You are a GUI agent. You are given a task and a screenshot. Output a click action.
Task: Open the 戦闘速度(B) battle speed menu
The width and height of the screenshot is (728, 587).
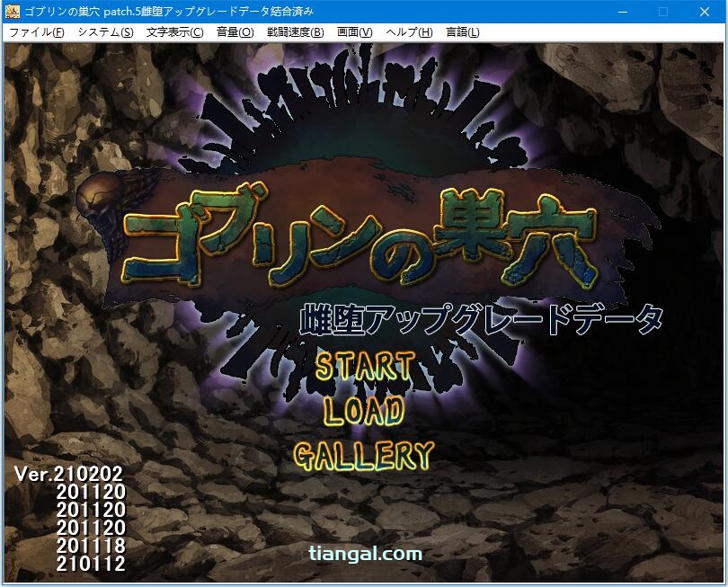295,31
